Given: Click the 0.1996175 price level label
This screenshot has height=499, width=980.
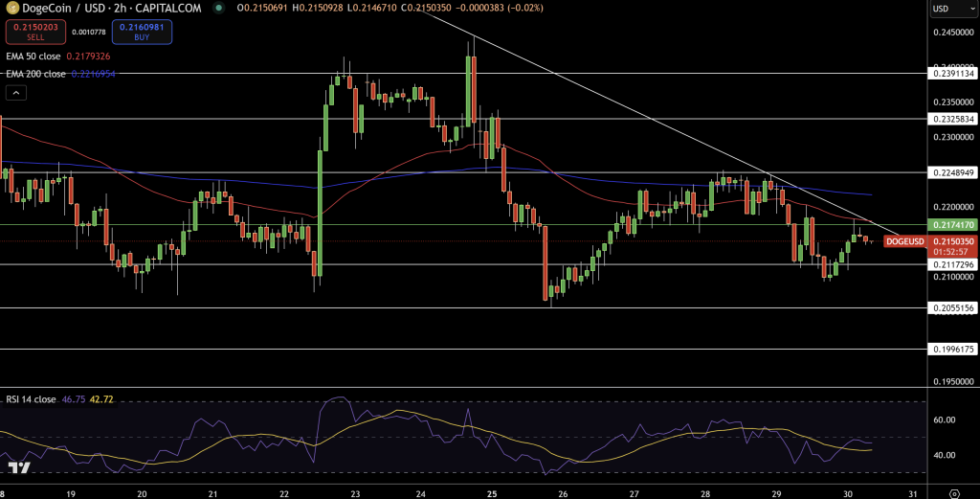Looking at the screenshot, I should (x=954, y=349).
